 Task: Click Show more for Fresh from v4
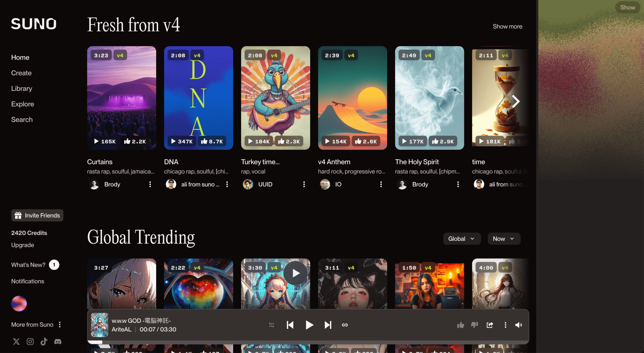click(507, 27)
